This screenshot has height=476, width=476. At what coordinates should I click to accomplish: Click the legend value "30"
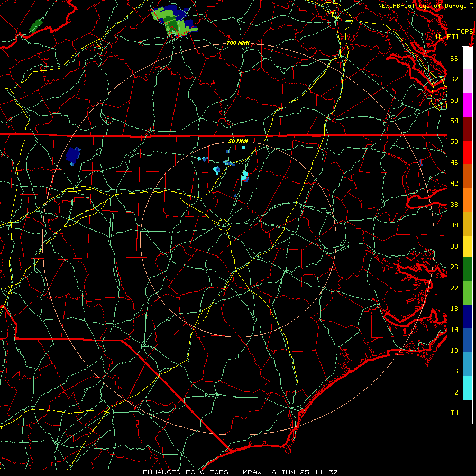[454, 246]
